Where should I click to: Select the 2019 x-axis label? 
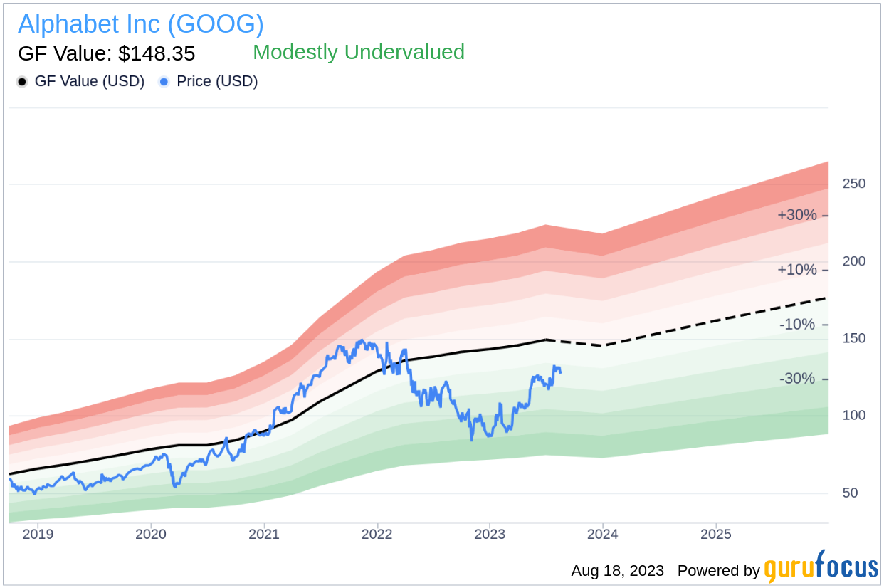38,535
